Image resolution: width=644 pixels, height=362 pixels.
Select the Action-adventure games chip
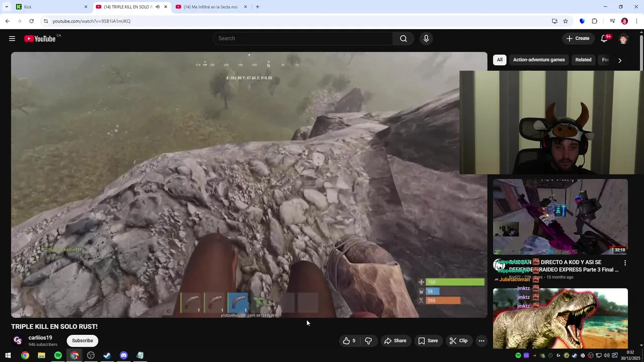[539, 60]
